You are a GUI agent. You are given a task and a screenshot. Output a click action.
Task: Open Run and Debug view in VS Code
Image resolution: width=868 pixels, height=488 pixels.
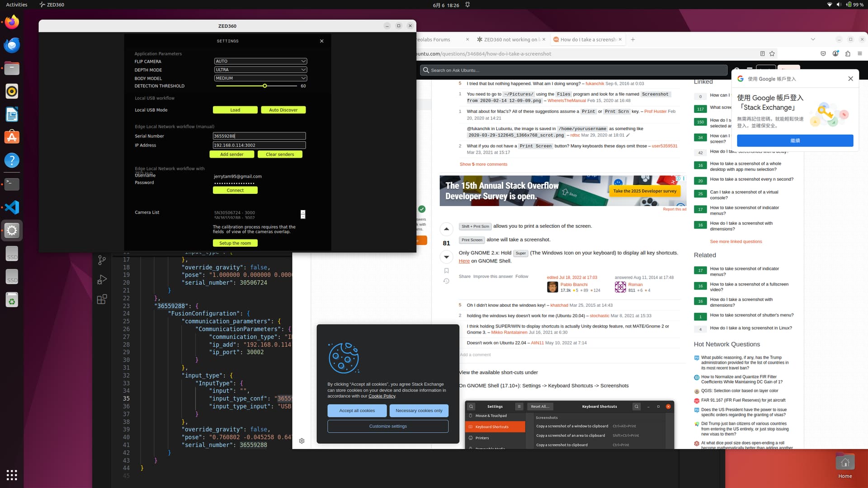tap(102, 280)
